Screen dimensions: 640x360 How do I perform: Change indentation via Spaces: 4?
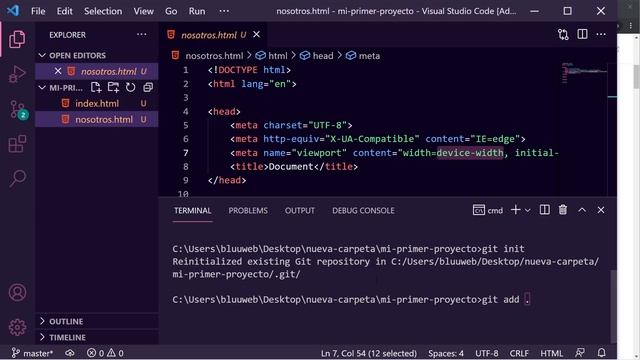coord(446,353)
